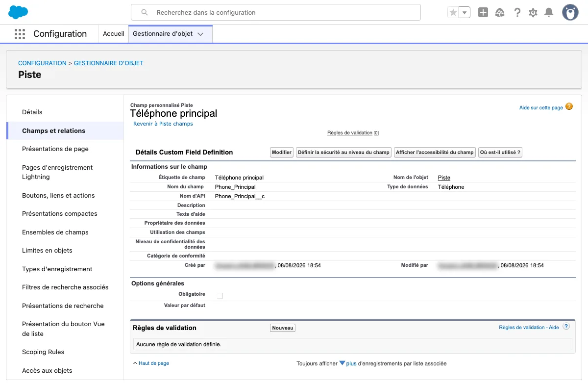Image resolution: width=588 pixels, height=386 pixels.
Task: Open the Piste object name link
Action: [x=444, y=178]
